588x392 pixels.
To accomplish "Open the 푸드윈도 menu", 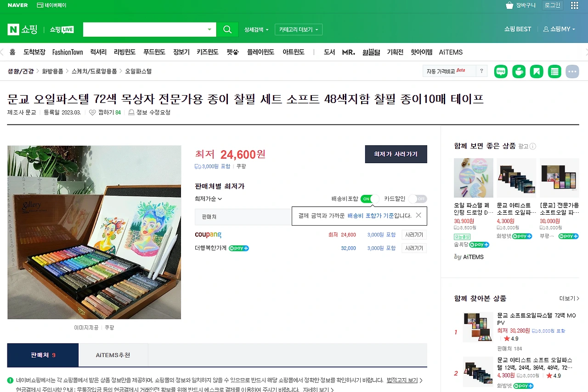I will pyautogui.click(x=154, y=52).
